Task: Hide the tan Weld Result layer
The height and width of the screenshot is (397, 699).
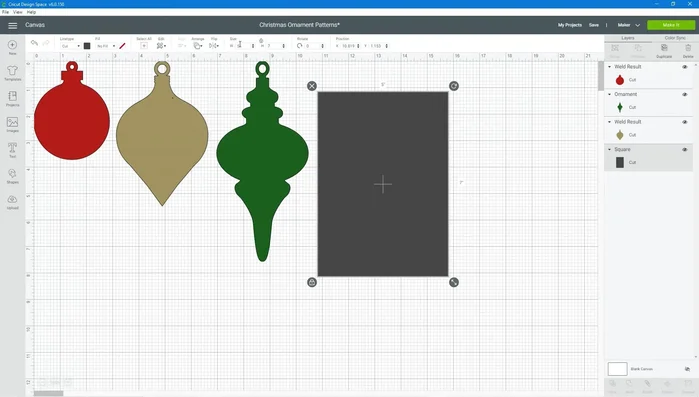Action: pos(685,122)
